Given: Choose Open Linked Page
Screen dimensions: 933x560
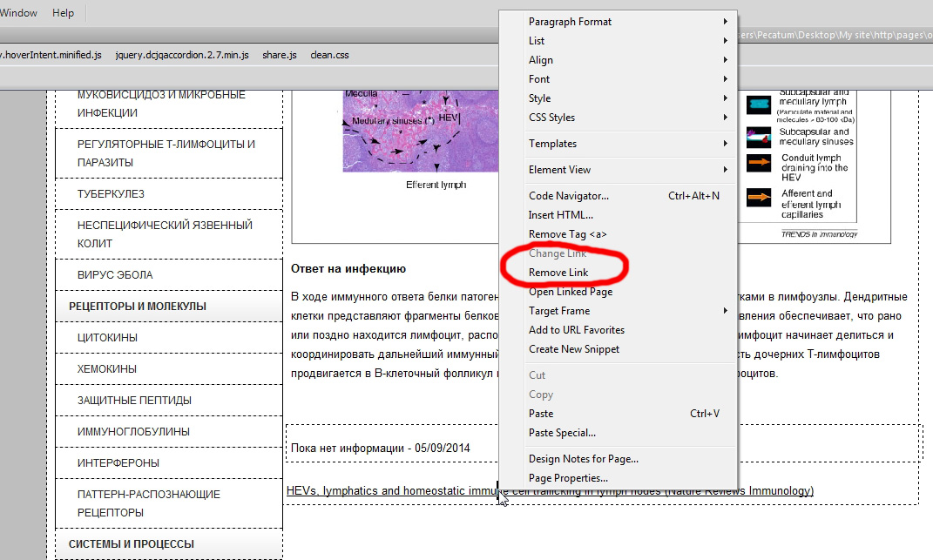Looking at the screenshot, I should point(570,292).
